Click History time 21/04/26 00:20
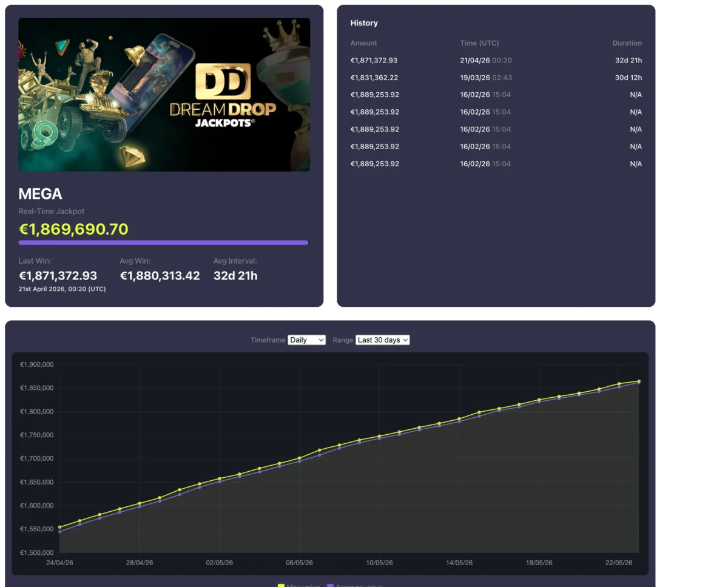This screenshot has height=587, width=728. [x=486, y=61]
